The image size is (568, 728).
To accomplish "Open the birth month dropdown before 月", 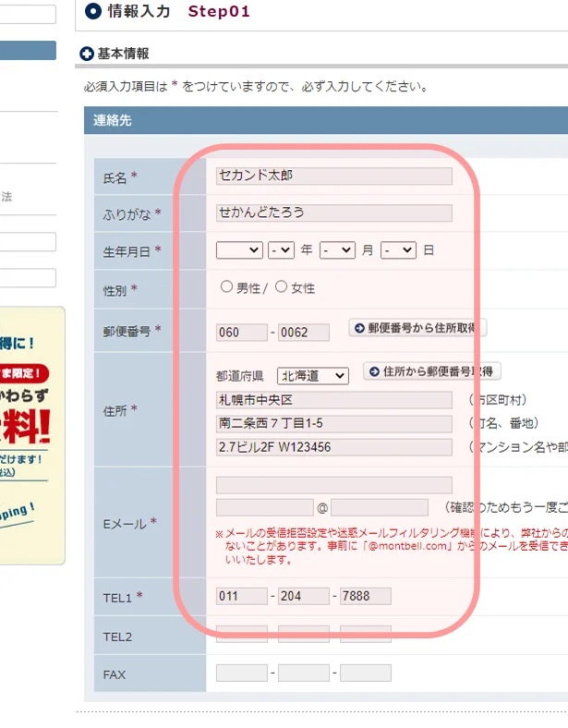I will click(337, 250).
